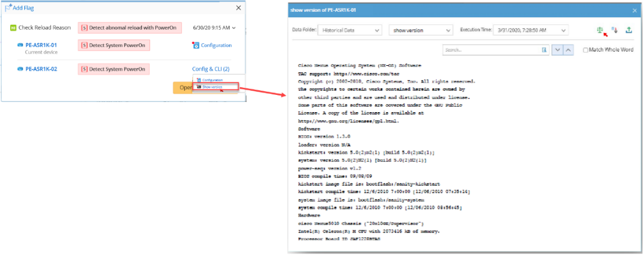
Task: Click Detect System PowerOn tag for PE-ASR1K-01
Action: [x=113, y=45]
